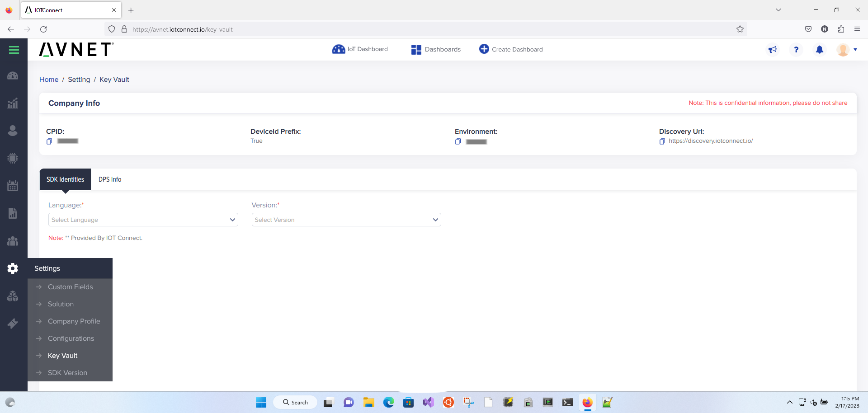
Task: Reload the page
Action: click(x=43, y=29)
